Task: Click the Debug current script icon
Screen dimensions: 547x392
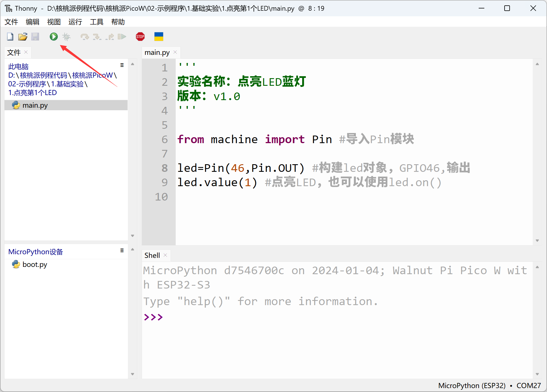Action: (x=66, y=36)
